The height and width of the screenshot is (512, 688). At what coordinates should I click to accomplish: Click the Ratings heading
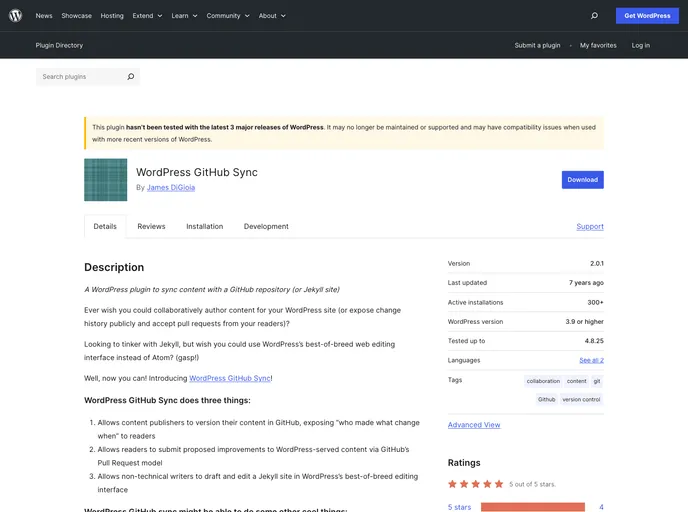point(464,462)
